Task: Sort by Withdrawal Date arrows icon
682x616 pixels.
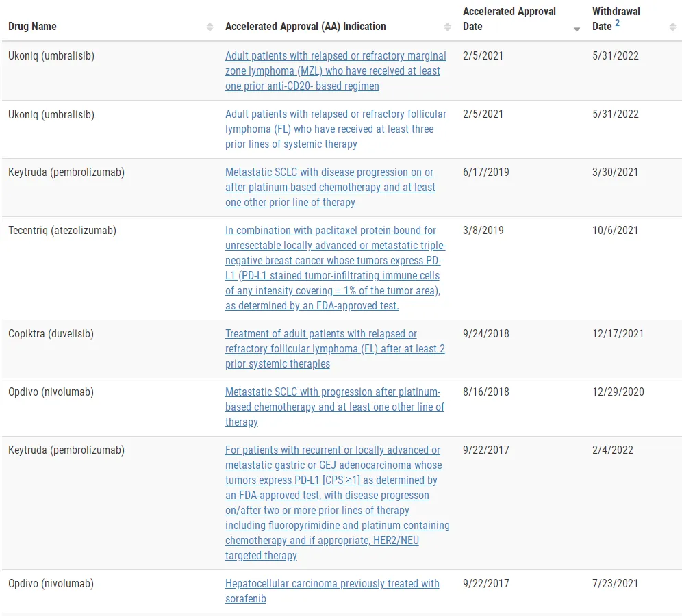Action: (x=672, y=27)
